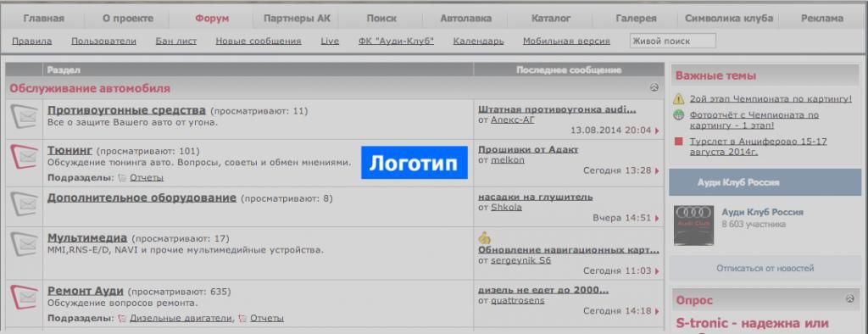Click the Тюнинг forum envelope icon
Image resolution: width=868 pixels, height=334 pixels.
coord(24,158)
